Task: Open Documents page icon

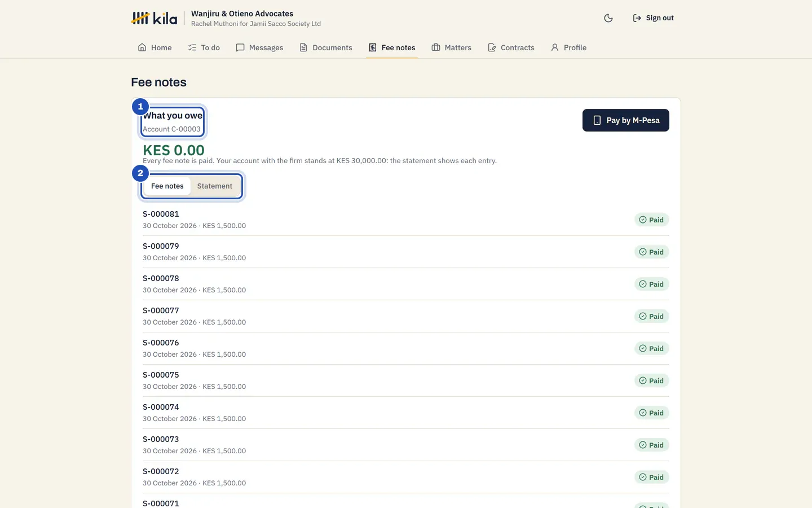Action: pyautogui.click(x=303, y=47)
